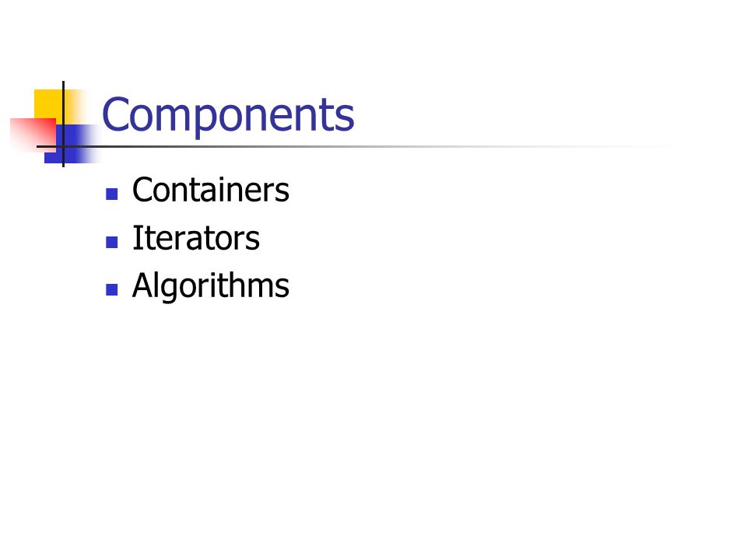Select the Components slide title
This screenshot has height=560, width=747.
(x=228, y=115)
